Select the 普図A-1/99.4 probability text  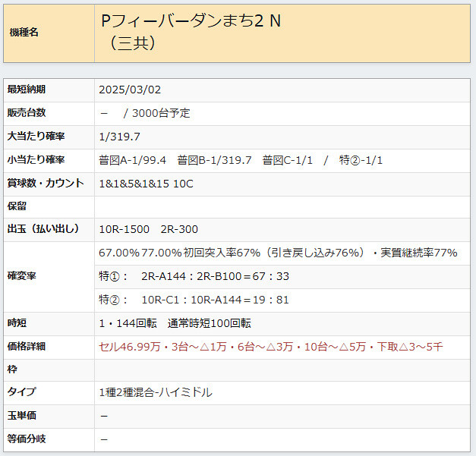pos(132,160)
